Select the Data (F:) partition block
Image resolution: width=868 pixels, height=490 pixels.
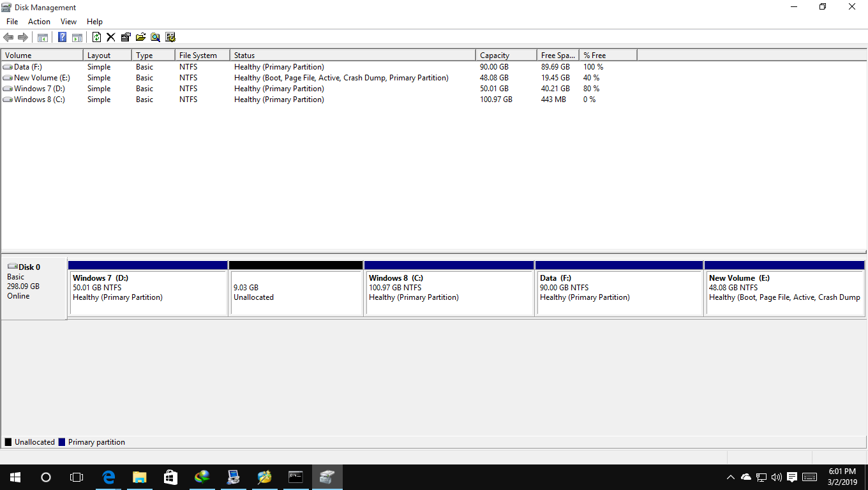pyautogui.click(x=620, y=288)
